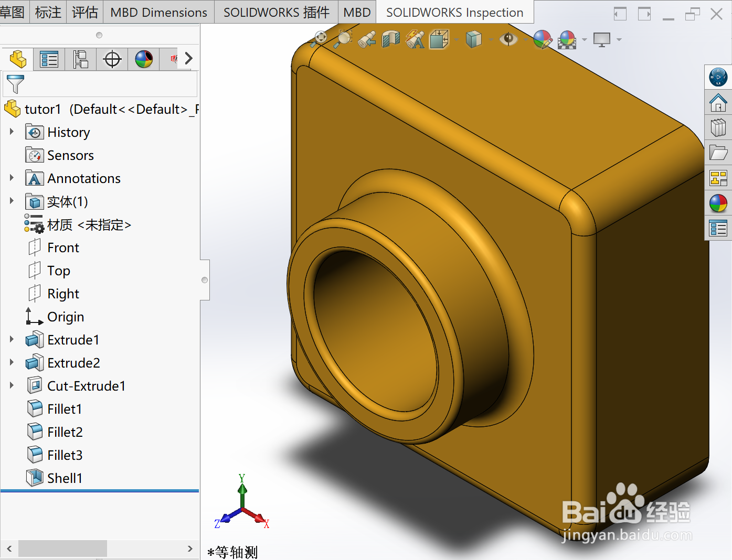Open Edit Appearance color ball
The width and height of the screenshot is (732, 560).
tap(542, 39)
